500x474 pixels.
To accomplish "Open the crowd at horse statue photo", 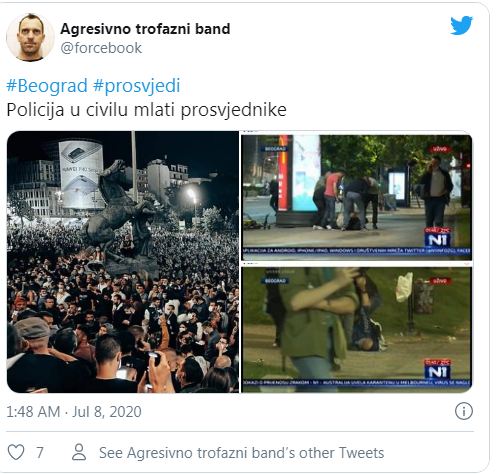I will pos(123,262).
